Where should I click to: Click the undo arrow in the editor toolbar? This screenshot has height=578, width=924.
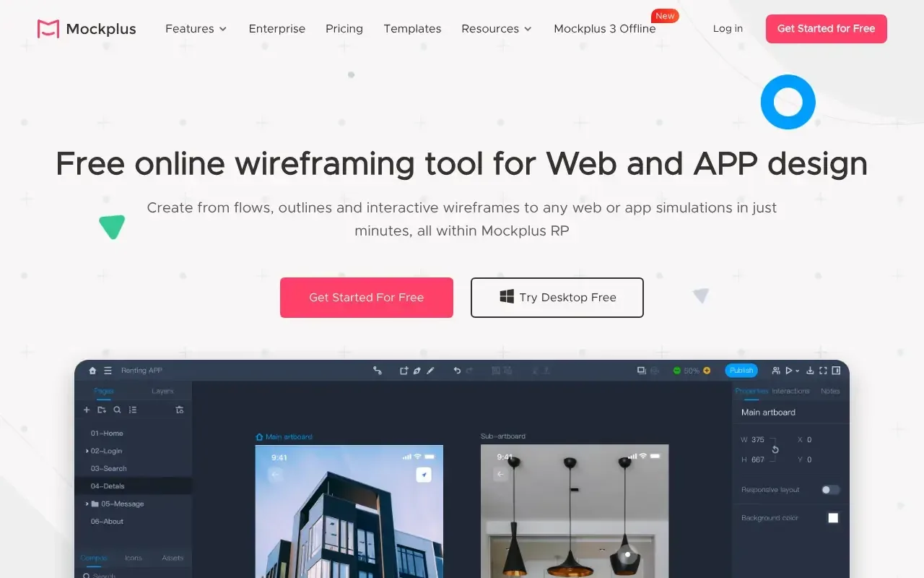(457, 371)
